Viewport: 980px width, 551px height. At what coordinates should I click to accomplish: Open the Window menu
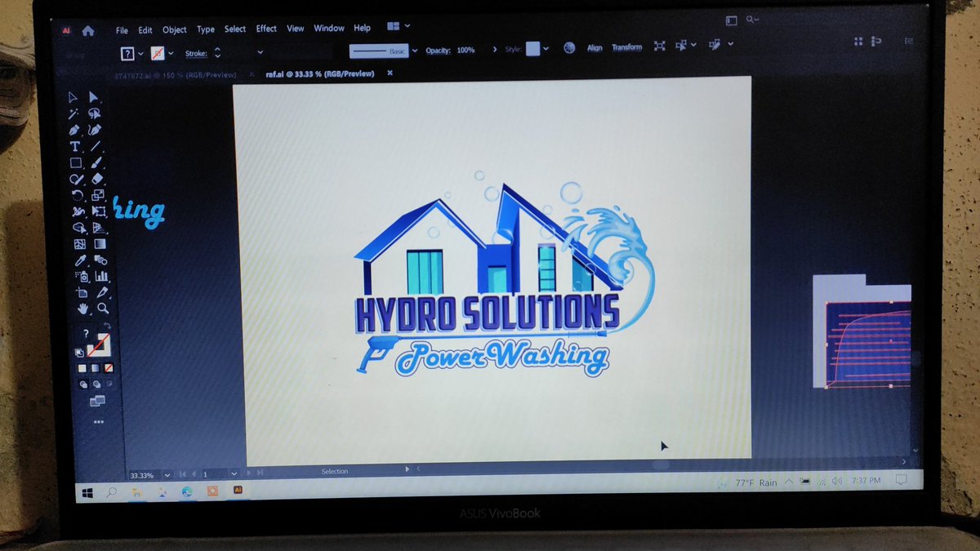click(329, 28)
